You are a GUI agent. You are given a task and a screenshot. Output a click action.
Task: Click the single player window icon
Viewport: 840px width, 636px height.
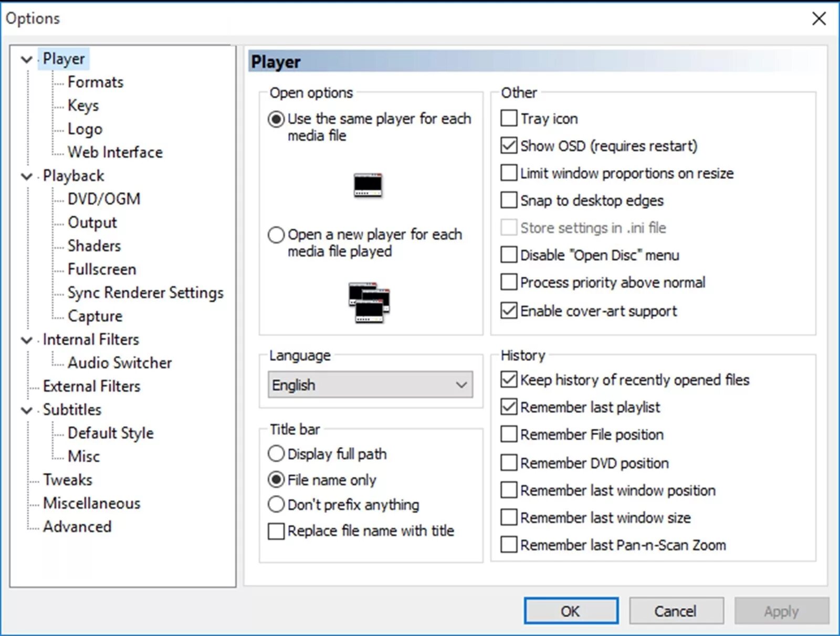pos(368,185)
